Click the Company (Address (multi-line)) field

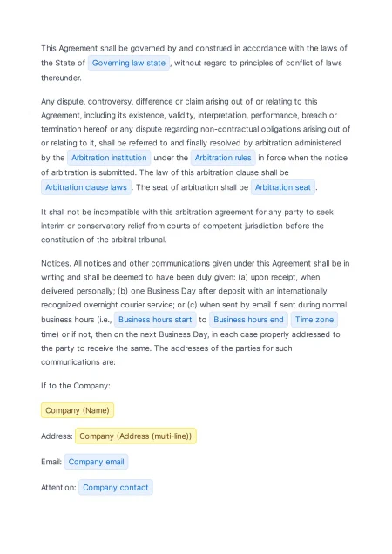(x=135, y=436)
